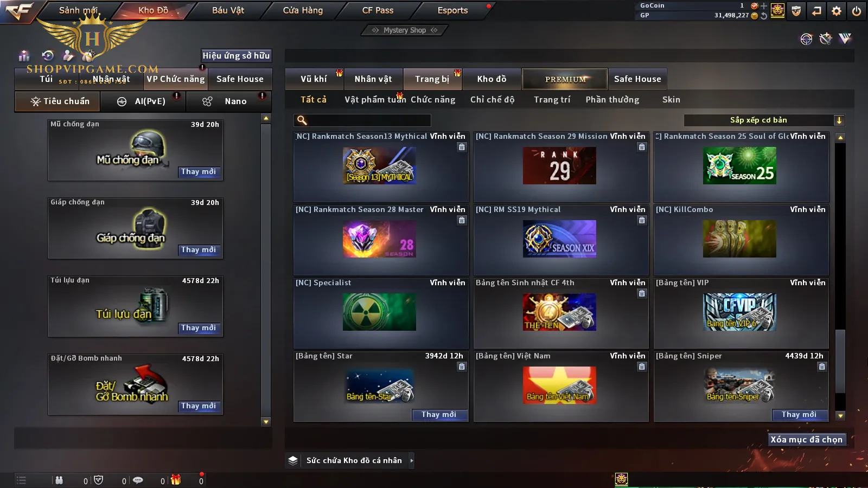Click Thay mới on Mũ chống đạn
The image size is (868, 488).
tap(199, 172)
